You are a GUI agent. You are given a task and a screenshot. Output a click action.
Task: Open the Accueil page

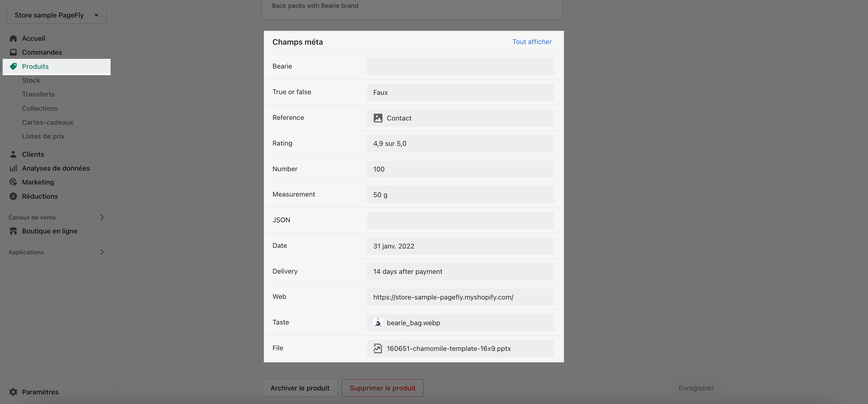click(x=34, y=38)
